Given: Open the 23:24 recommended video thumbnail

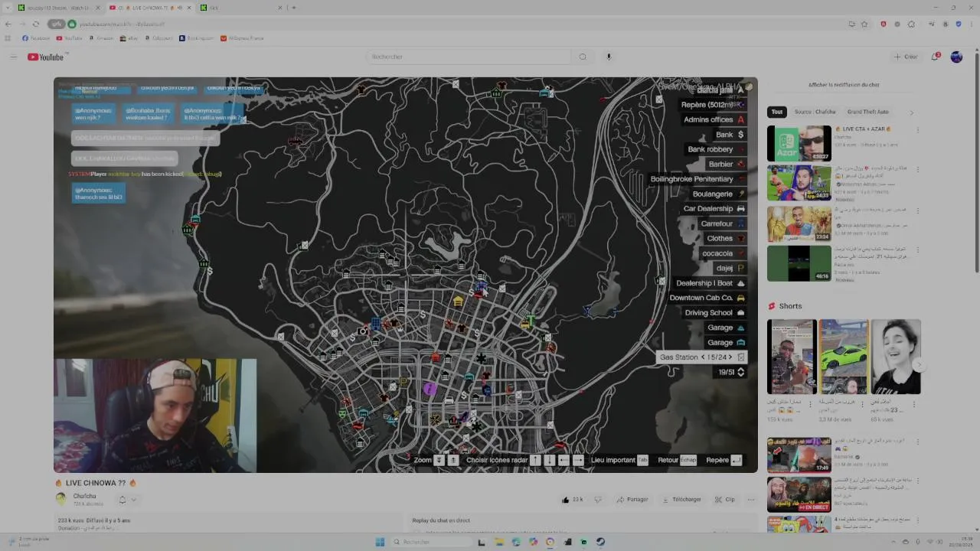Looking at the screenshot, I should pos(799,223).
